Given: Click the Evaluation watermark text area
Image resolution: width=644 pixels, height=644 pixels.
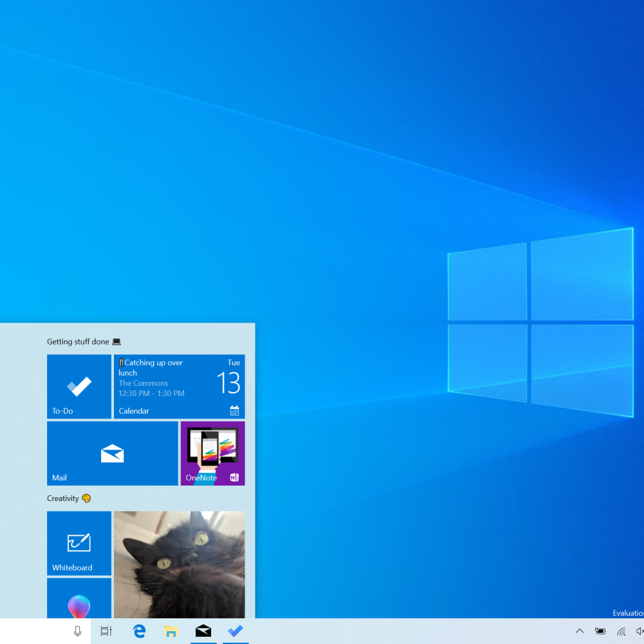Looking at the screenshot, I should [628, 613].
